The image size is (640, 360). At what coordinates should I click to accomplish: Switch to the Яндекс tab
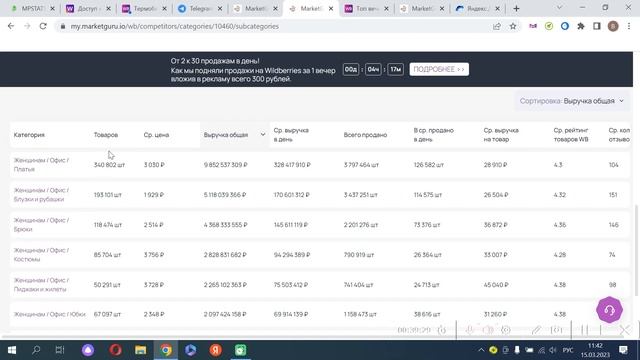click(x=478, y=8)
